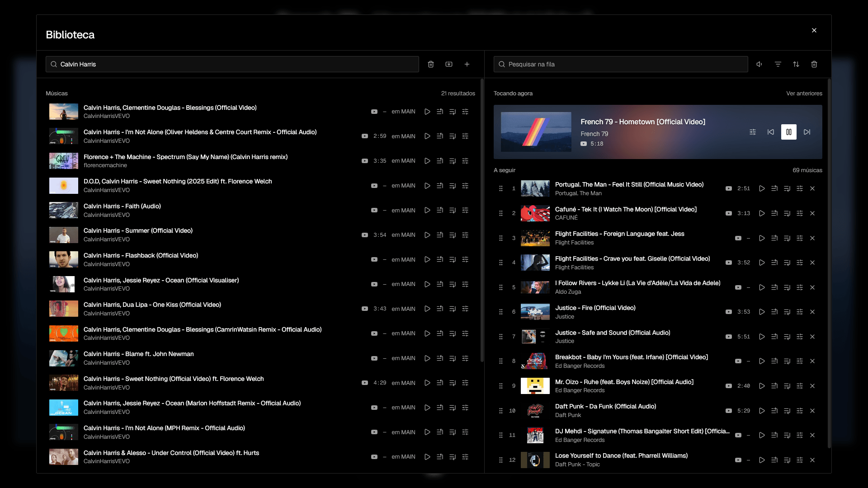Open options for Justice - Fire in queue
Viewport: 868px width, 488px height.
(800, 312)
